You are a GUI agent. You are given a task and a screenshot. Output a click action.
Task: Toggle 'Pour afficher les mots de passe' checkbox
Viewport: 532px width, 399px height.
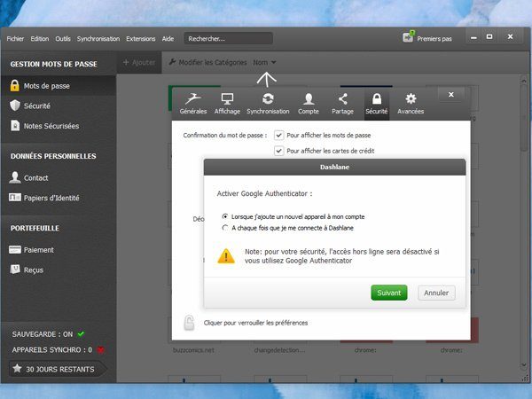point(278,135)
